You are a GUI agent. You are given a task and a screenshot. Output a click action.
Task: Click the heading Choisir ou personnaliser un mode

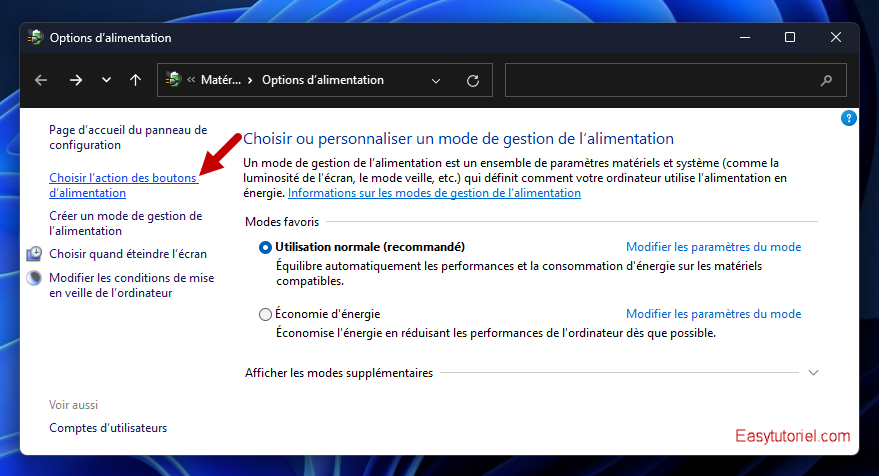(458, 138)
